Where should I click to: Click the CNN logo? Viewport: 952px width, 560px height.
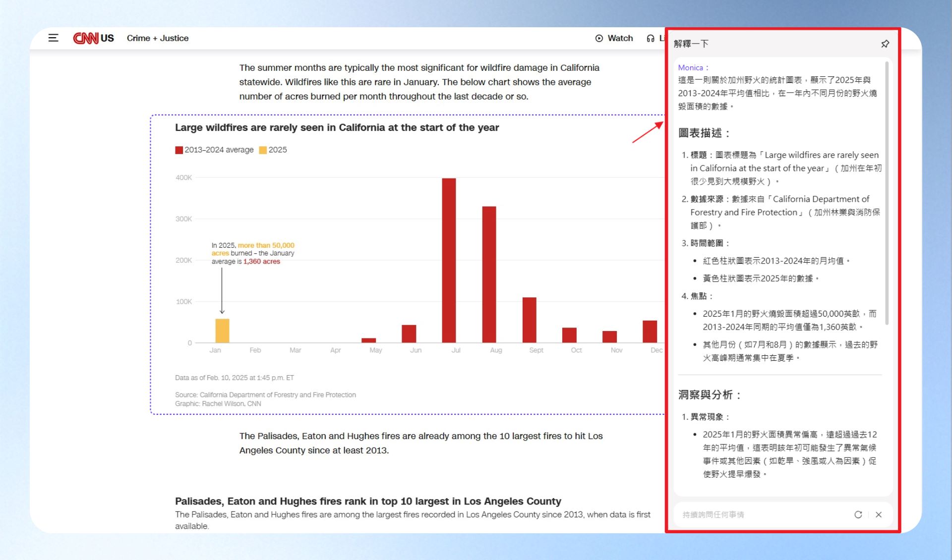tap(86, 38)
